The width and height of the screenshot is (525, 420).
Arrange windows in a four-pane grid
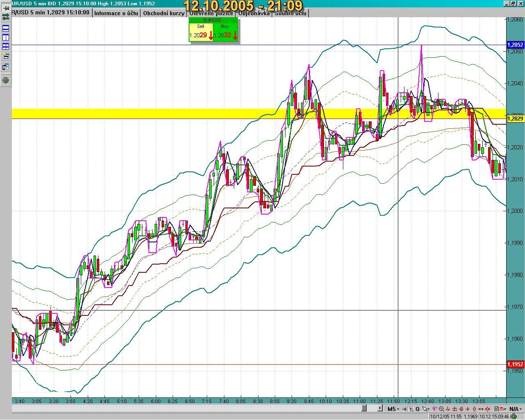pyautogui.click(x=6, y=46)
